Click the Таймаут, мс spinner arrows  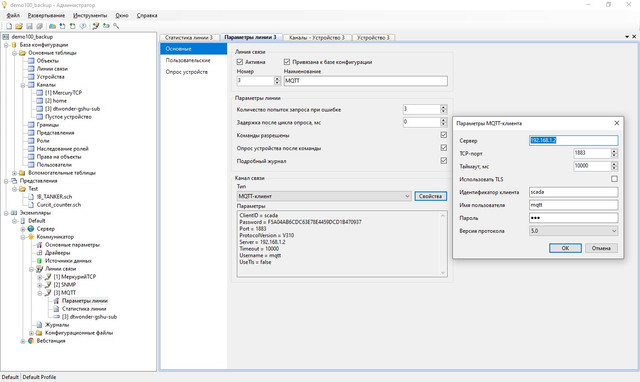click(x=614, y=166)
